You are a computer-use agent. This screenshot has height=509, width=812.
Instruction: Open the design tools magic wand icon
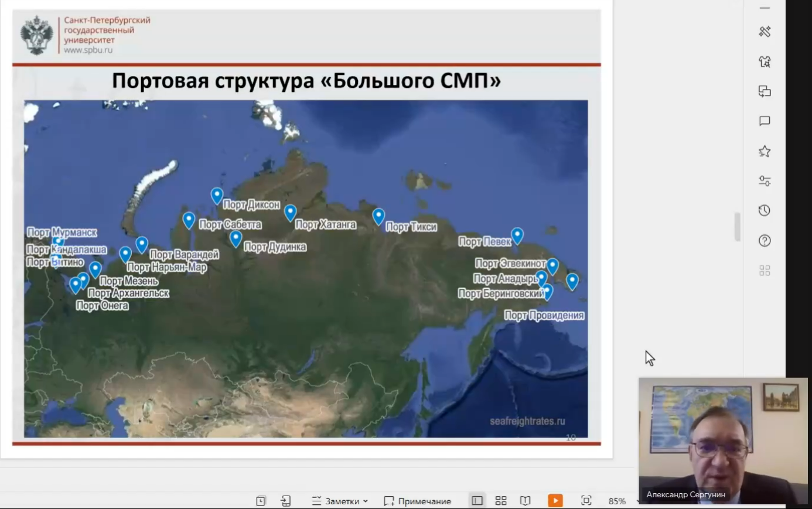765,32
